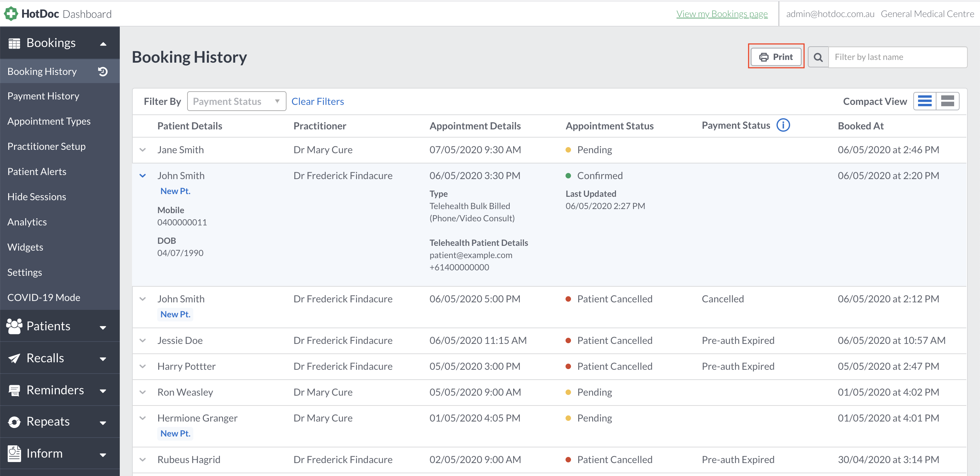Switch to compact view layout

(948, 101)
